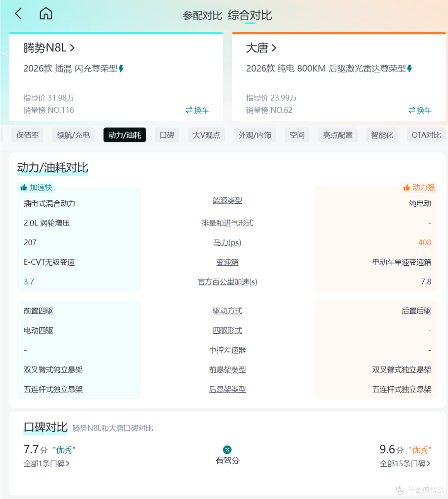Image resolution: width=448 pixels, height=499 pixels.
Task: Click the 能源类型 term link
Action: [227, 201]
